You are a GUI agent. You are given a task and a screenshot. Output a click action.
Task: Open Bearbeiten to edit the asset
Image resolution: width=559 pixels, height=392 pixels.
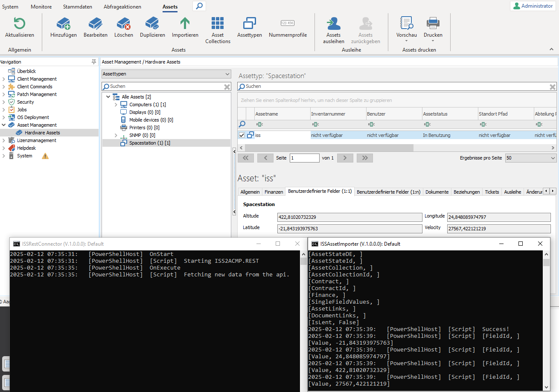click(95, 23)
